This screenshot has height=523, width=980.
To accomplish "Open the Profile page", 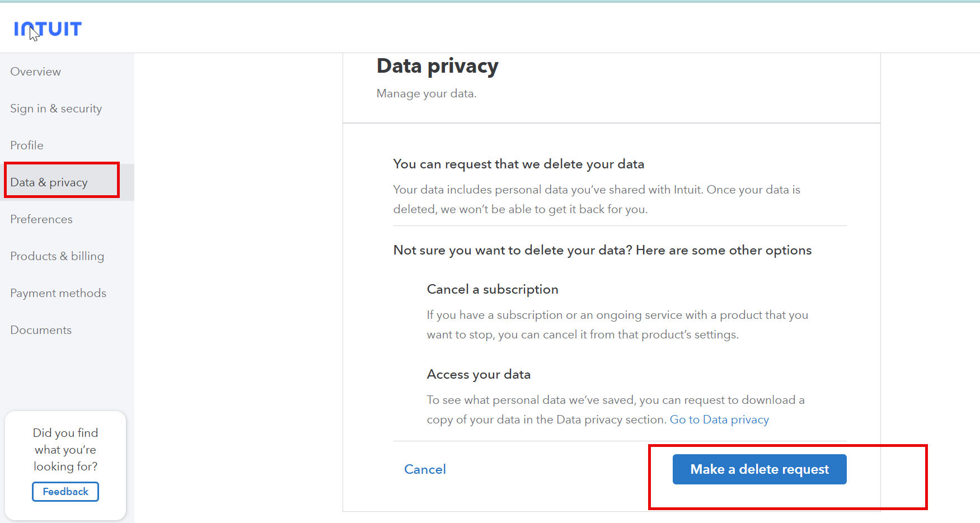I will tap(27, 145).
